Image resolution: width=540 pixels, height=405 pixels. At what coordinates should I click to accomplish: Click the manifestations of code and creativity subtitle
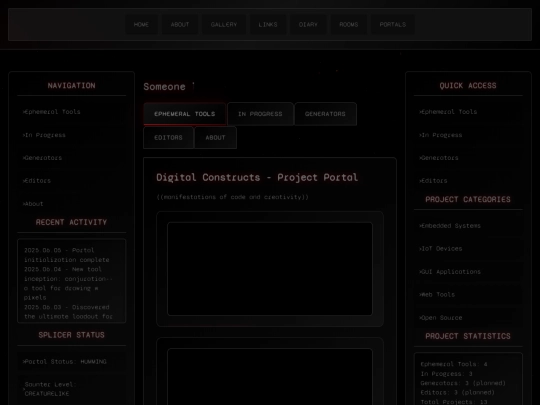[x=232, y=197]
